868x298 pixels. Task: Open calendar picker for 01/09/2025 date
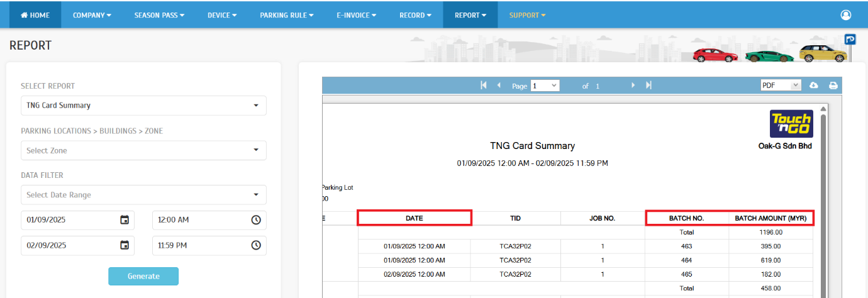125,220
